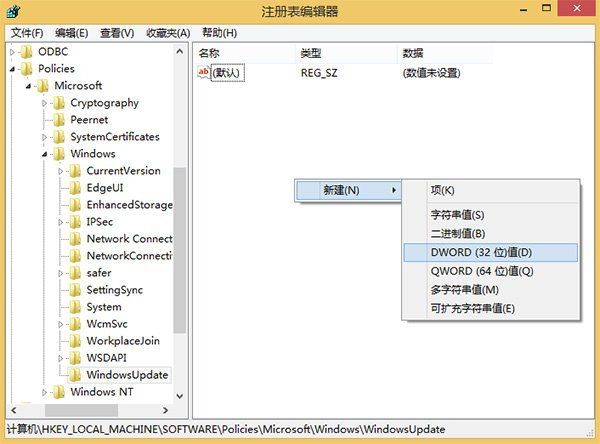600x444 pixels.
Task: Click tree horizontal scrollbar right arrow
Action: 166,410
